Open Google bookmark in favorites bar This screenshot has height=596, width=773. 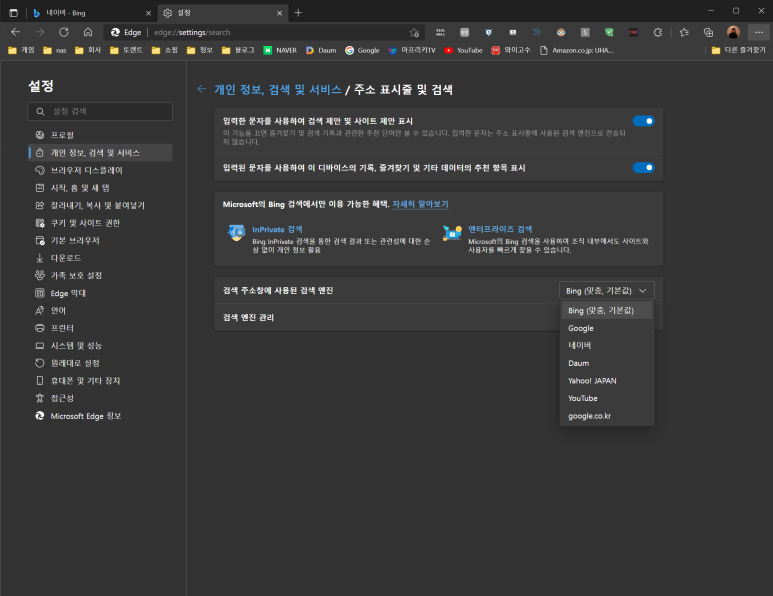362,50
